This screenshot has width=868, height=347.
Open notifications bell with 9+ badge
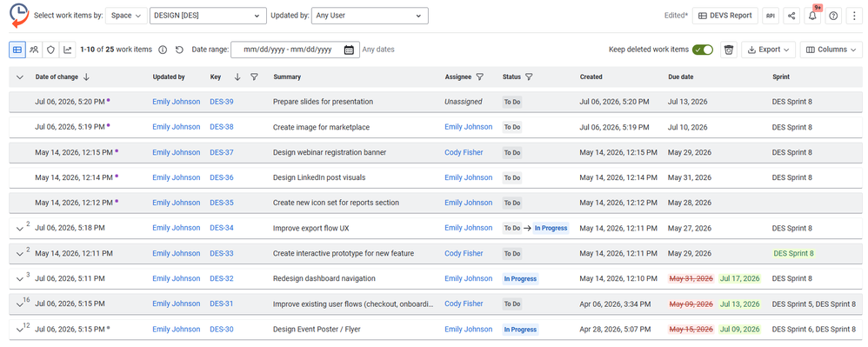(812, 16)
